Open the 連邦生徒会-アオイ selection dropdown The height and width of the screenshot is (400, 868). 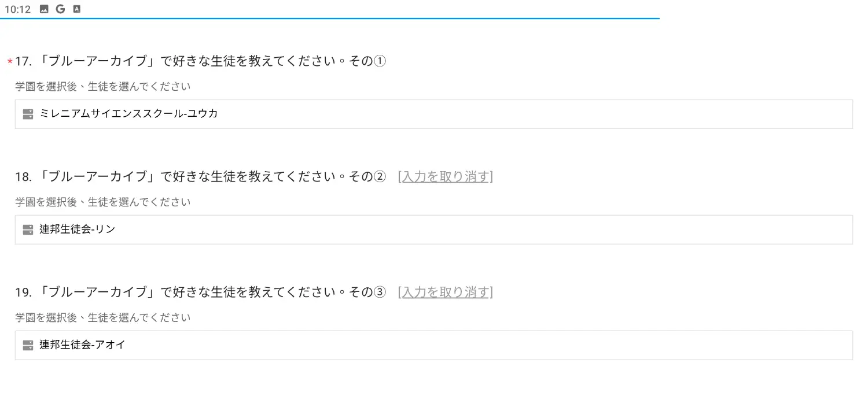click(434, 345)
